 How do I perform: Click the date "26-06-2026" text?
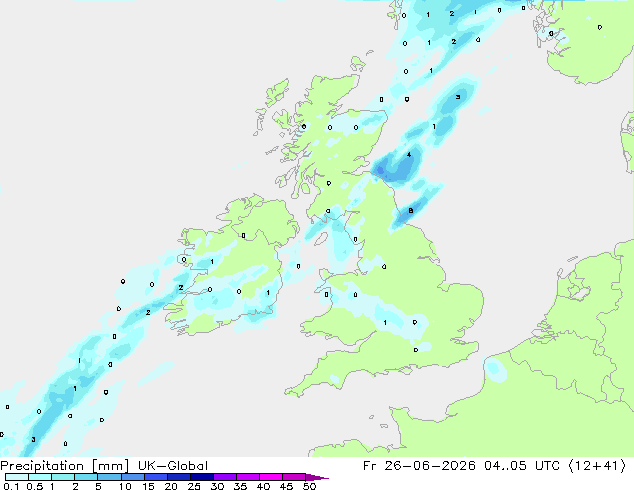[430, 466]
